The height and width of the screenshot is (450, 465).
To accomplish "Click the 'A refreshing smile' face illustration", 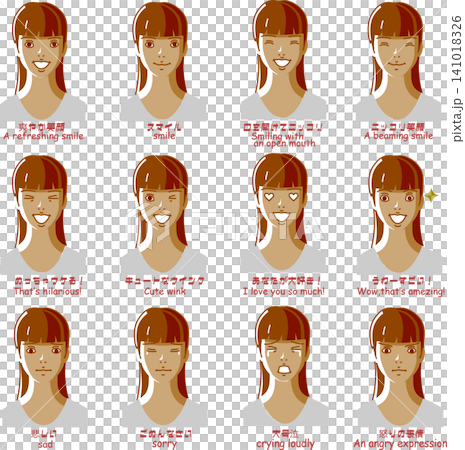I will tap(43, 62).
